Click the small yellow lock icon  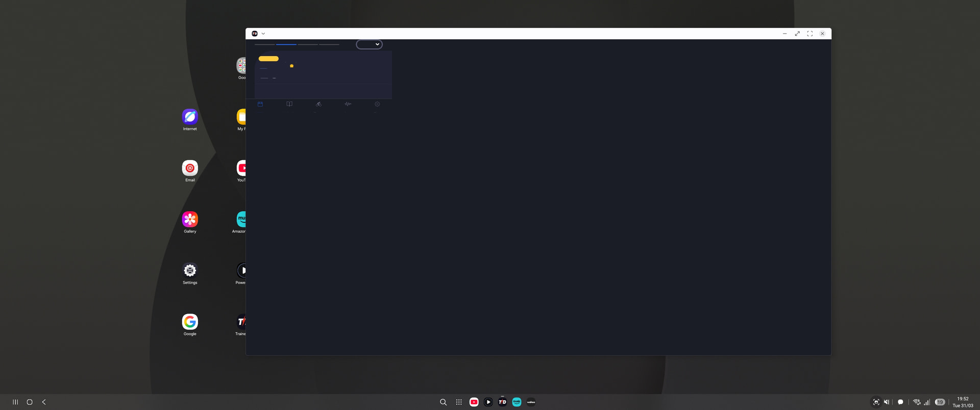[x=291, y=66]
